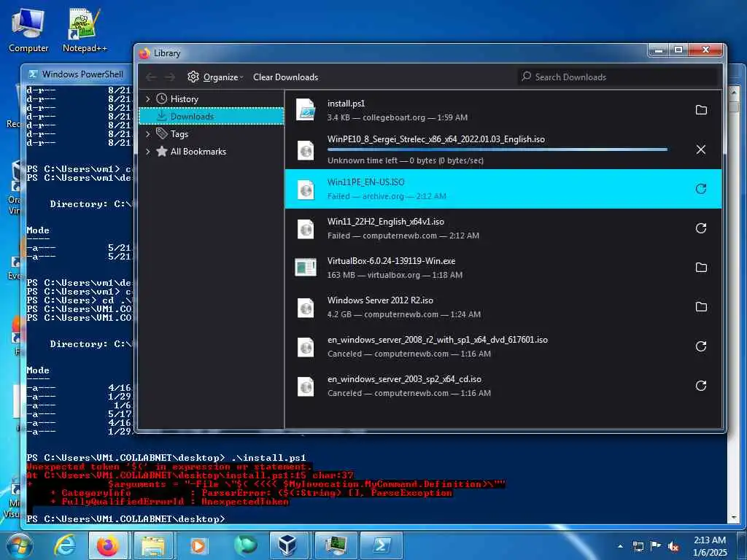This screenshot has height=560, width=747.
Task: Retry the Win11_22H2_English_x64v1.iso download
Action: [701, 228]
